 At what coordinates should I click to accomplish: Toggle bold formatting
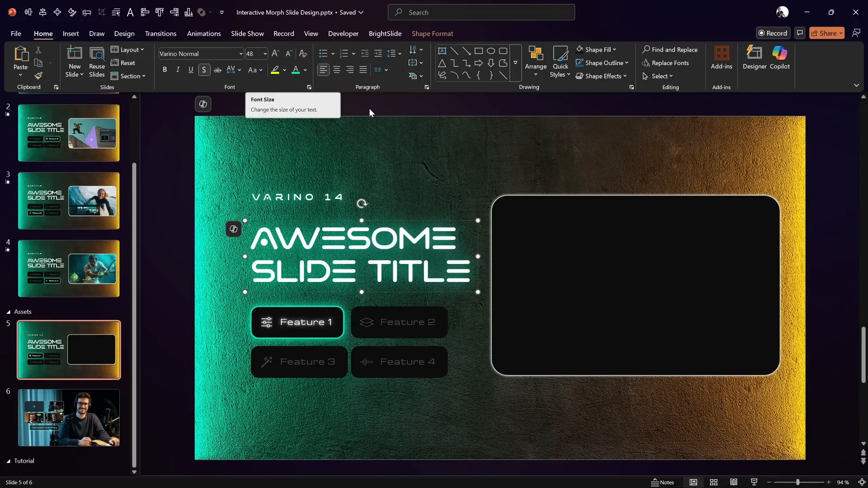pos(165,70)
